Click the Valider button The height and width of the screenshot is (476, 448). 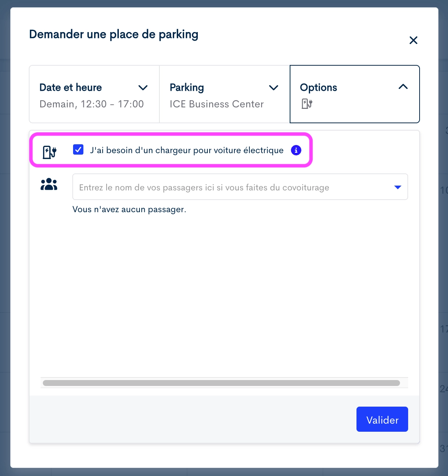click(x=382, y=419)
